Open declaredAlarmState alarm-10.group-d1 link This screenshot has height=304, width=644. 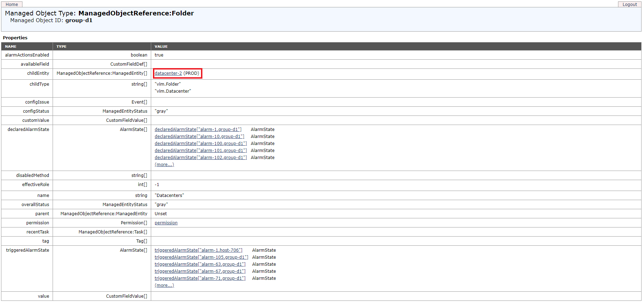[x=199, y=137]
